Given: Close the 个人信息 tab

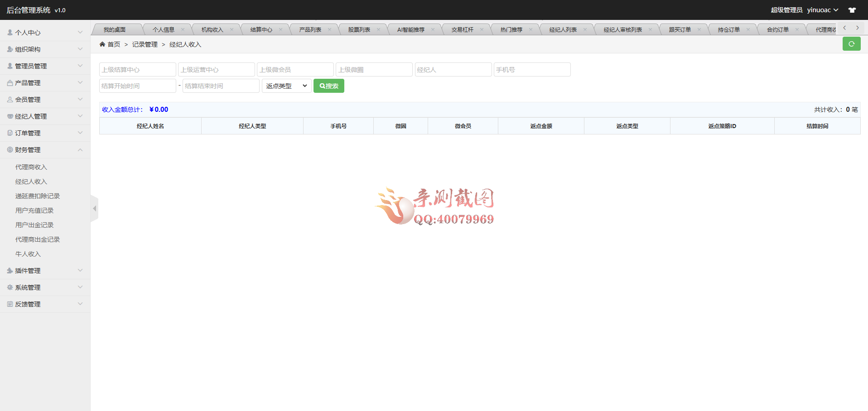Looking at the screenshot, I should click(x=183, y=30).
